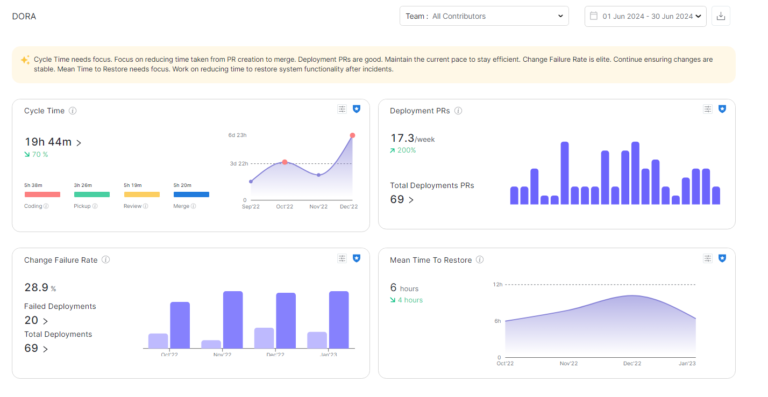This screenshot has height=397, width=768.
Task: Open the Team All Contributors dropdown
Action: [484, 16]
